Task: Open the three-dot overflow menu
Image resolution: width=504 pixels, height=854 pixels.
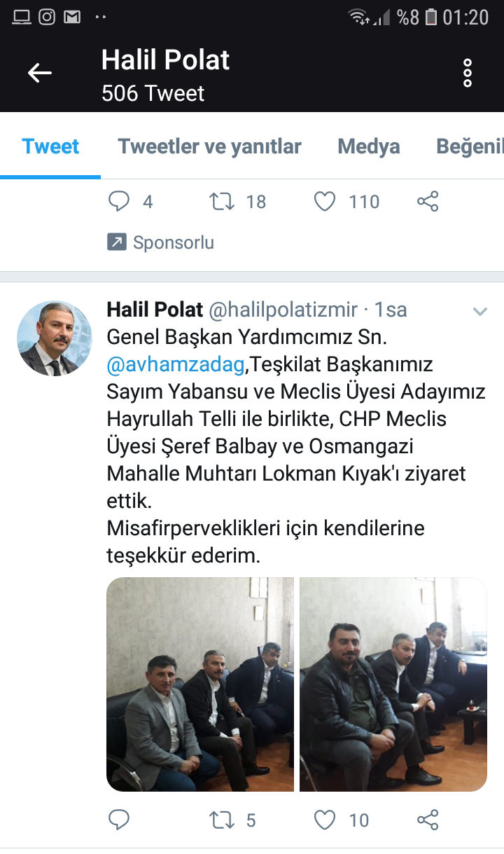Action: 468,73
